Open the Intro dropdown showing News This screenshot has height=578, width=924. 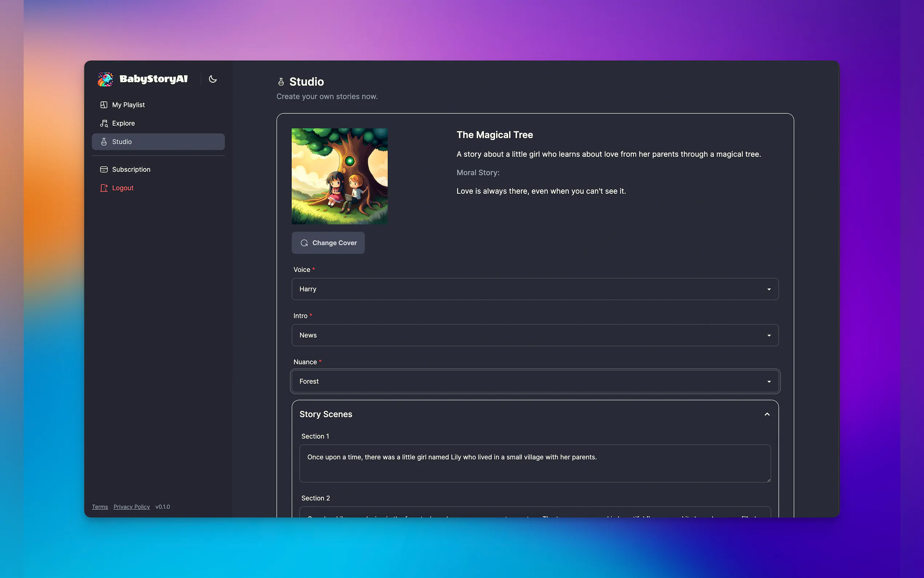[x=535, y=335]
